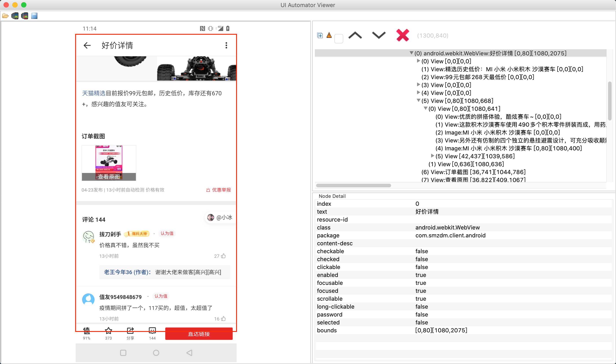Tap the author reply 老王今年36 (作者)
Viewport: 616px width, 364px height.
[x=165, y=272]
